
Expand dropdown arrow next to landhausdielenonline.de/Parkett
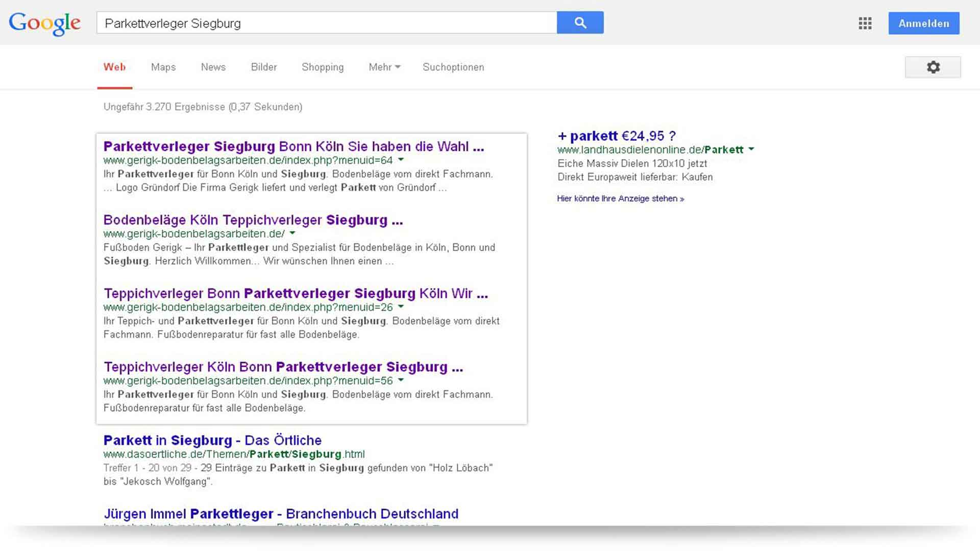pyautogui.click(x=751, y=149)
